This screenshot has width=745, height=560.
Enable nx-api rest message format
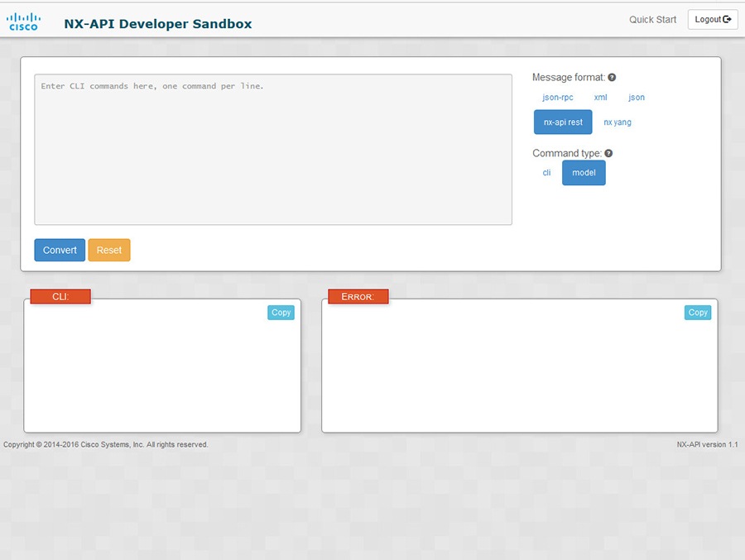click(x=563, y=122)
